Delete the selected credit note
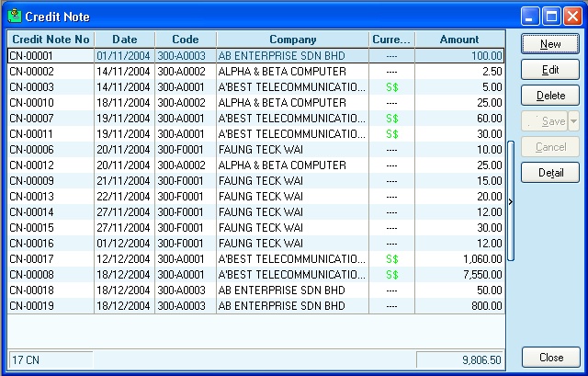The height and width of the screenshot is (376, 588). coord(550,96)
